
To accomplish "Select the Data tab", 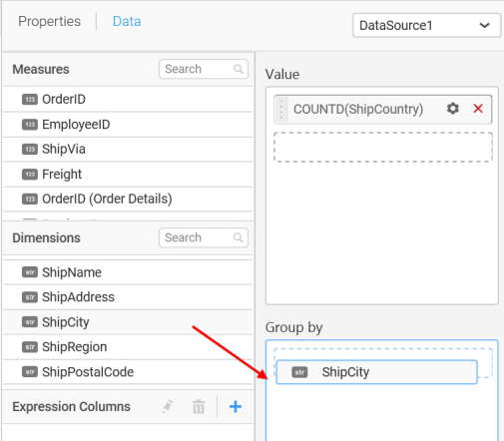I will 127,21.
